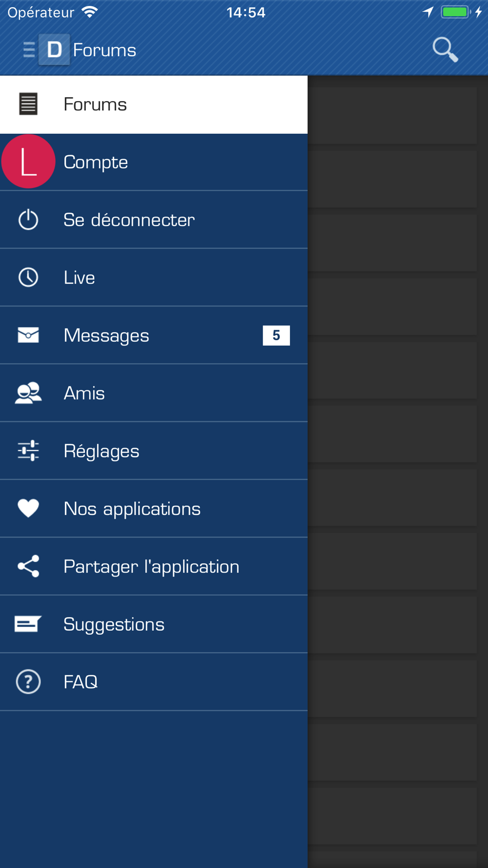Image resolution: width=488 pixels, height=868 pixels.
Task: Open the Compte menu item
Action: coord(154,162)
